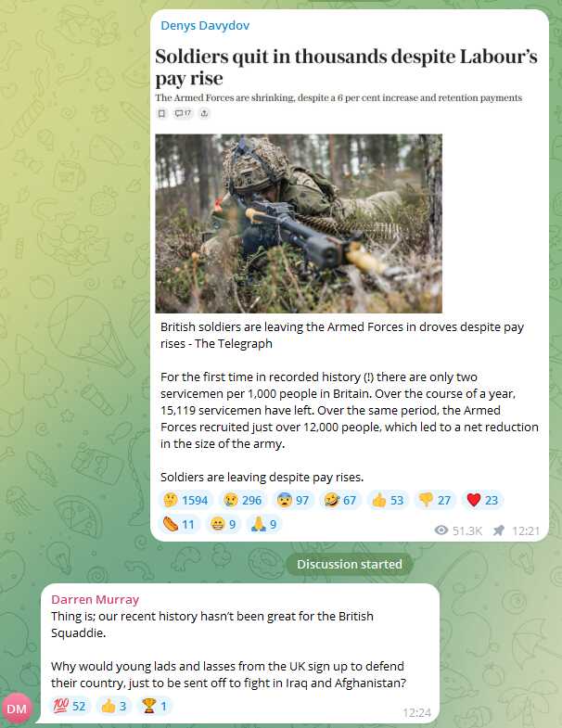Open Denys Davydov channel name
Image resolution: width=562 pixels, height=728 pixels.
pos(205,26)
